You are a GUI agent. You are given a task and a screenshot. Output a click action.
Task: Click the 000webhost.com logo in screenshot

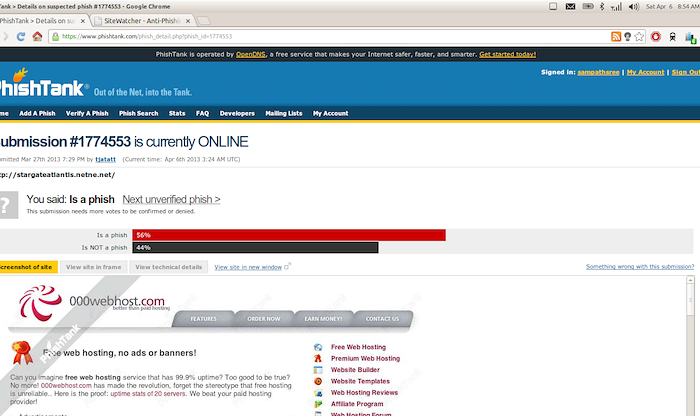(94, 303)
